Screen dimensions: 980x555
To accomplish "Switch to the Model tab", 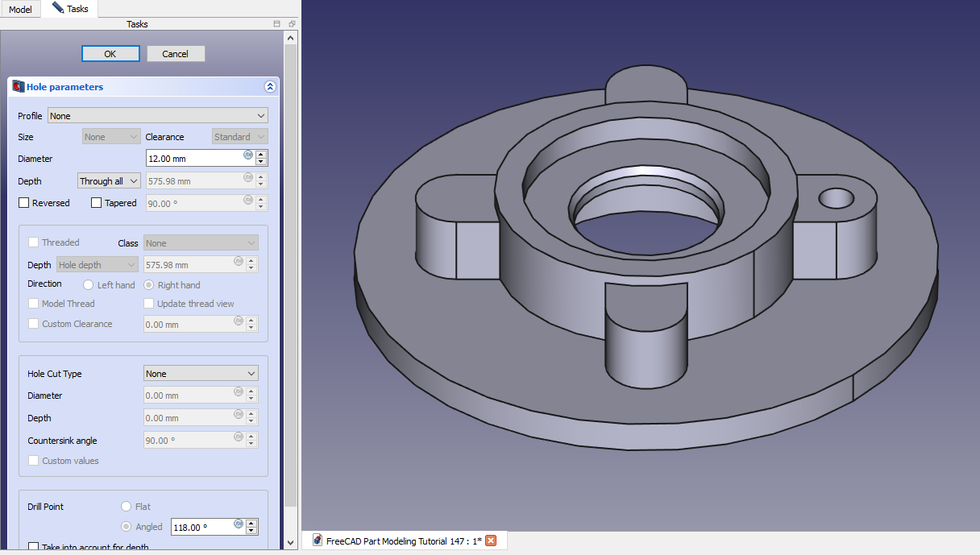I will coord(20,10).
